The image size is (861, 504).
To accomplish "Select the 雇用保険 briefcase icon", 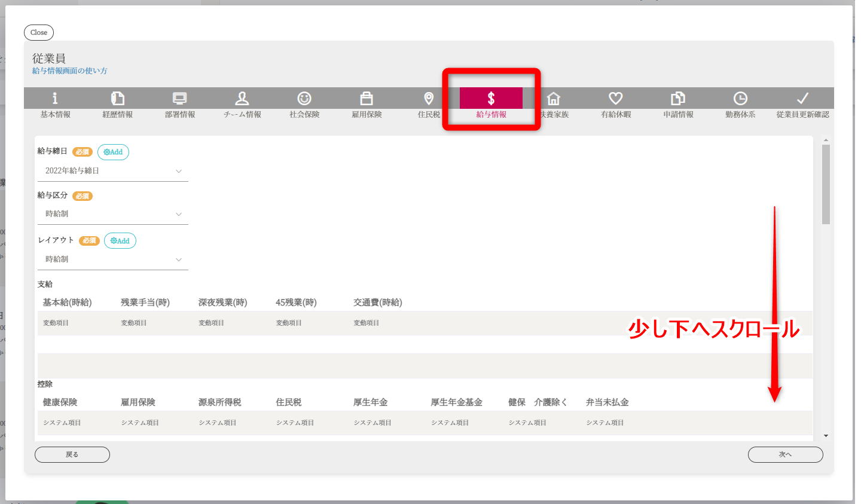I will [x=367, y=99].
